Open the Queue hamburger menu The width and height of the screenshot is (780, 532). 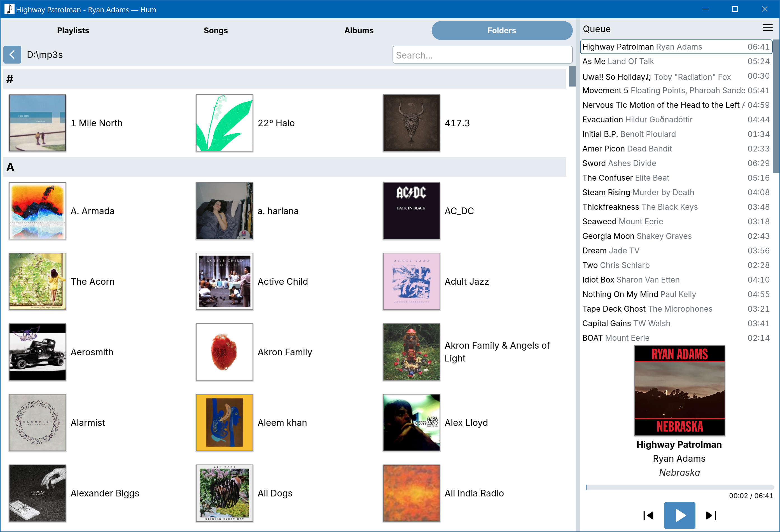[767, 28]
